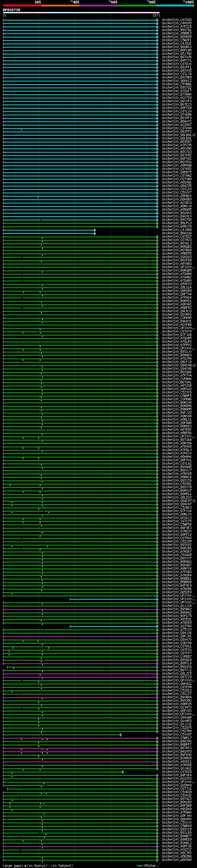
Task: Select hit label UniRef100_C6TEQ7
Action: click(177, 236)
